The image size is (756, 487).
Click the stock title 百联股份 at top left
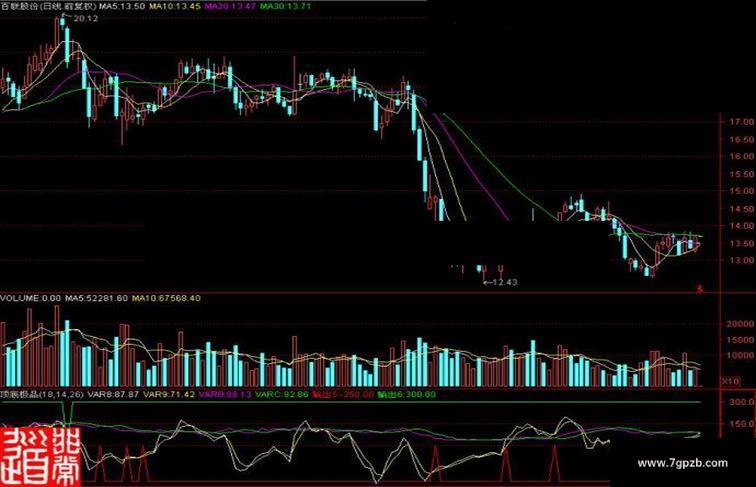[x=20, y=6]
